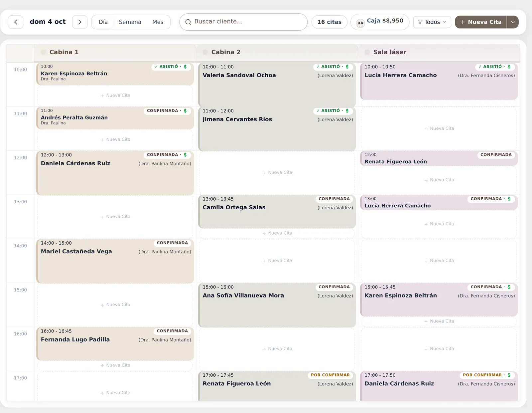
Task: Click ASISTIÓ badge on Lucía Herrera 10:00
Action: (495, 67)
